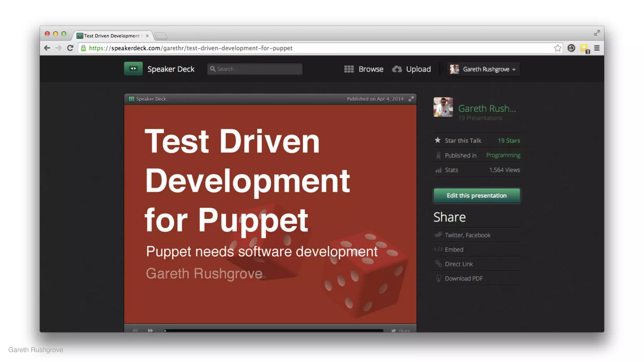Click the Speaker Deck green logo icon
644x362 pixels.
pos(133,69)
